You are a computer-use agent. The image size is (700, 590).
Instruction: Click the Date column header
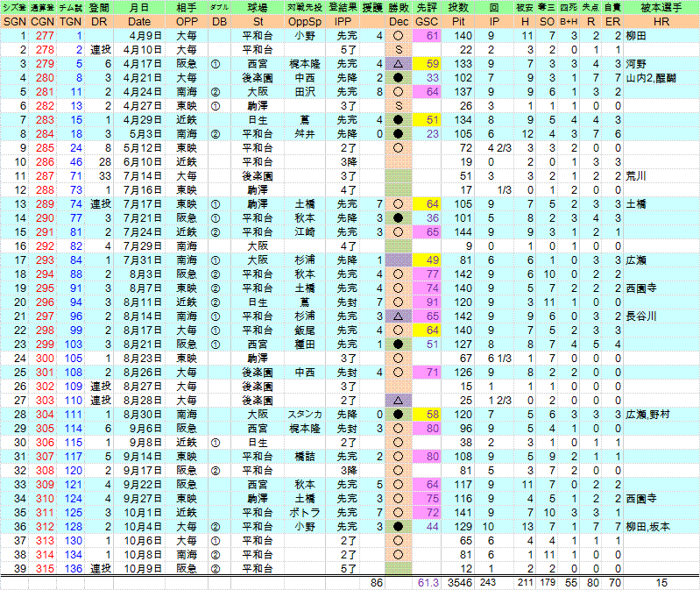(x=139, y=22)
